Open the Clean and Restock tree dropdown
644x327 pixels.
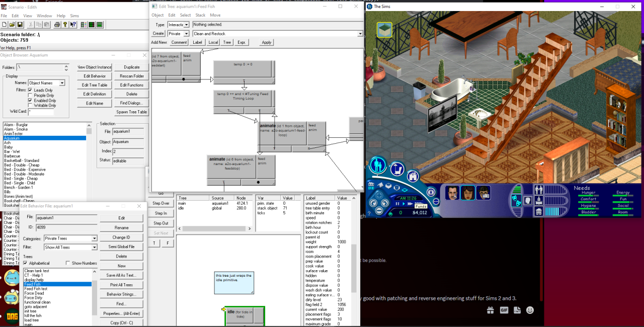(278, 34)
